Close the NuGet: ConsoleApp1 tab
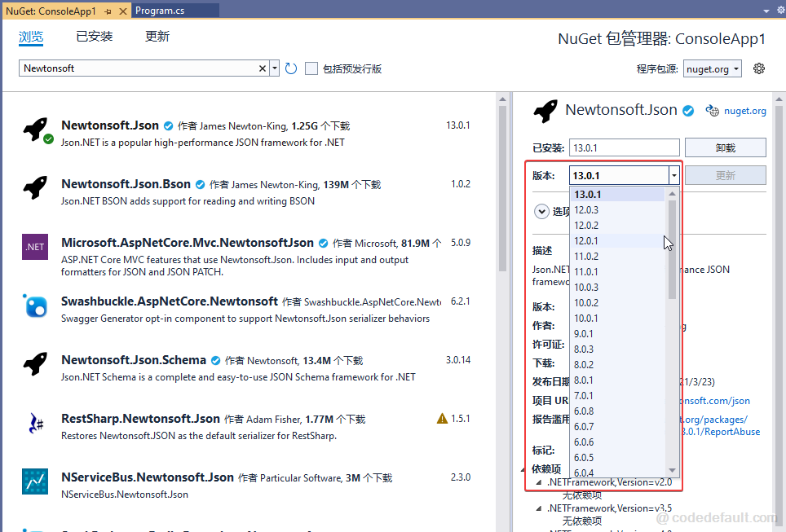This screenshot has width=786, height=532. (x=123, y=11)
